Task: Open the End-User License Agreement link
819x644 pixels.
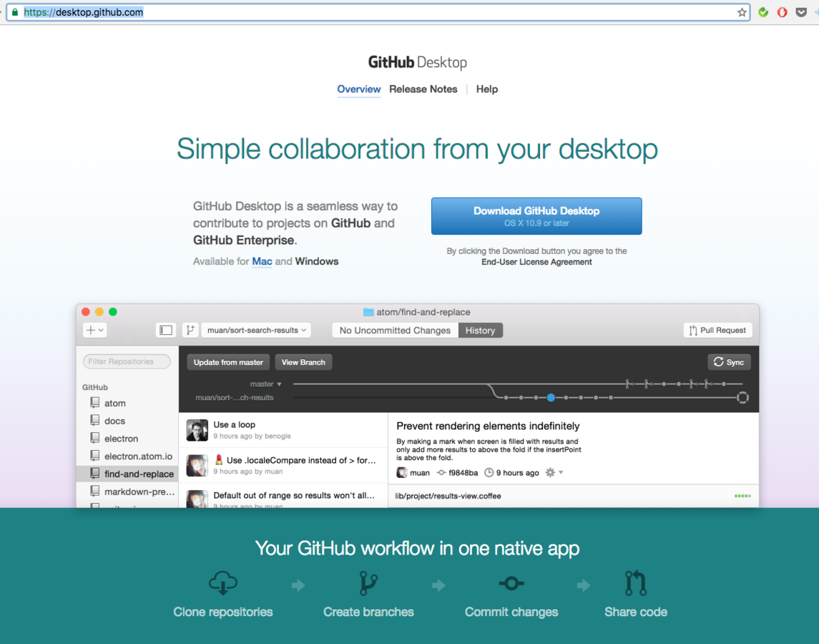Action: (536, 262)
